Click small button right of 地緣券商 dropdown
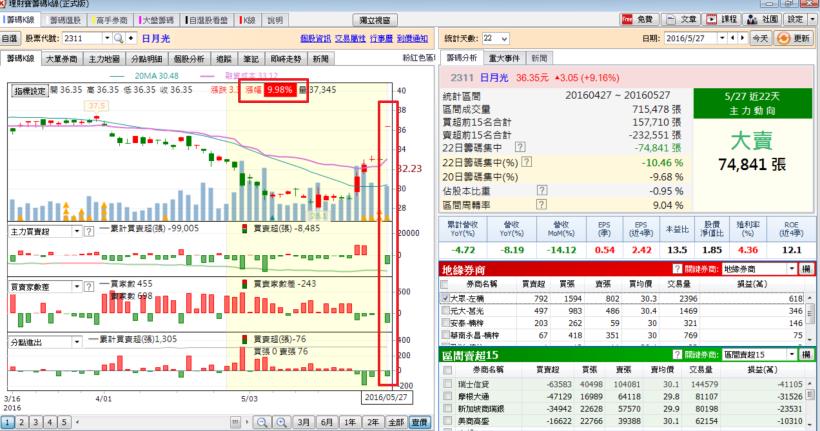The height and width of the screenshot is (431, 820). pyautogui.click(x=806, y=269)
